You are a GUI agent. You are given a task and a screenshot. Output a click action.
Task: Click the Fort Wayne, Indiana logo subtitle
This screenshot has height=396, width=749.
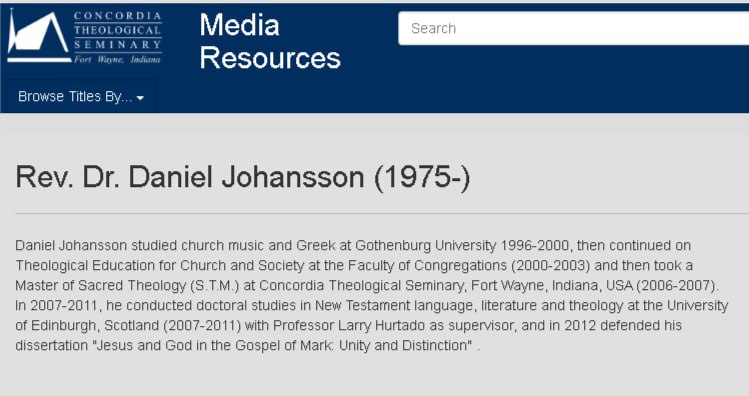[x=117, y=59]
